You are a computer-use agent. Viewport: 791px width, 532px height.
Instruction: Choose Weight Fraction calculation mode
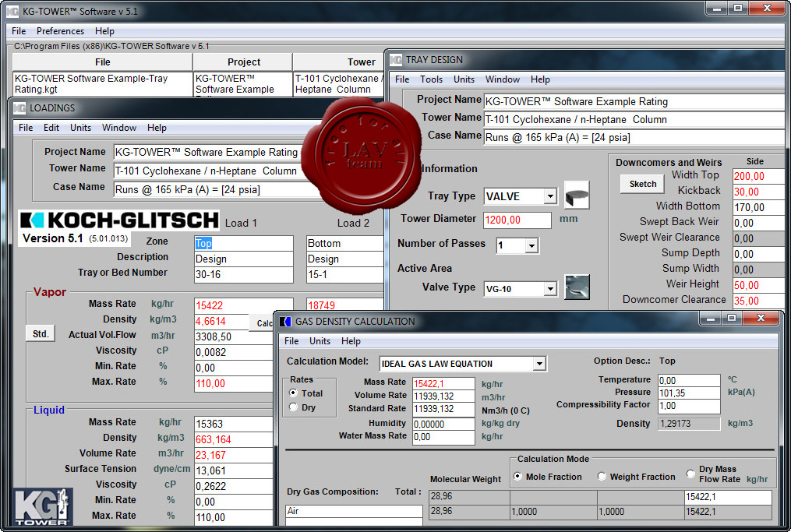(602, 476)
